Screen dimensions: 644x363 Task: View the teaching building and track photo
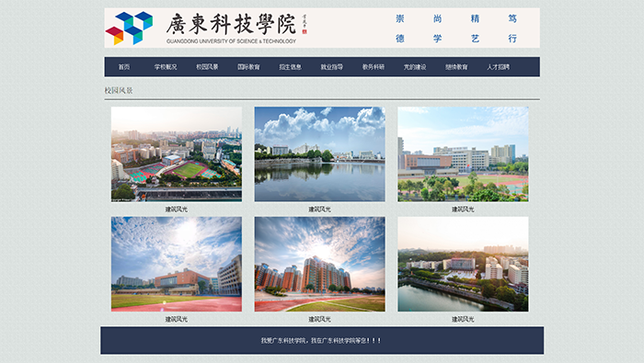pos(463,154)
